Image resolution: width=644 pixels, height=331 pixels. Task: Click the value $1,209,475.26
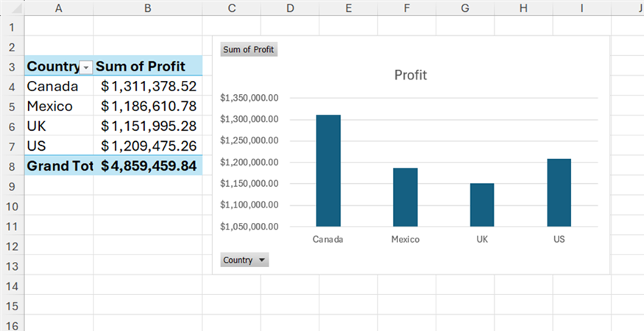click(148, 146)
